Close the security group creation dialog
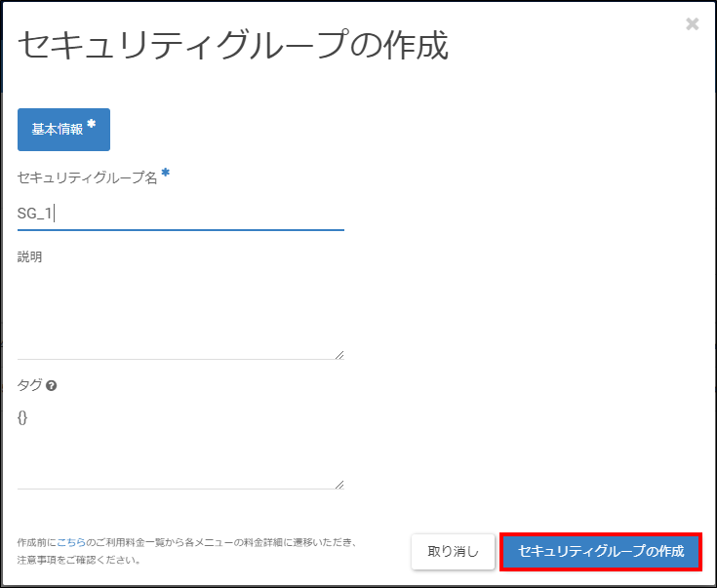The width and height of the screenshot is (717, 588). pos(693,23)
